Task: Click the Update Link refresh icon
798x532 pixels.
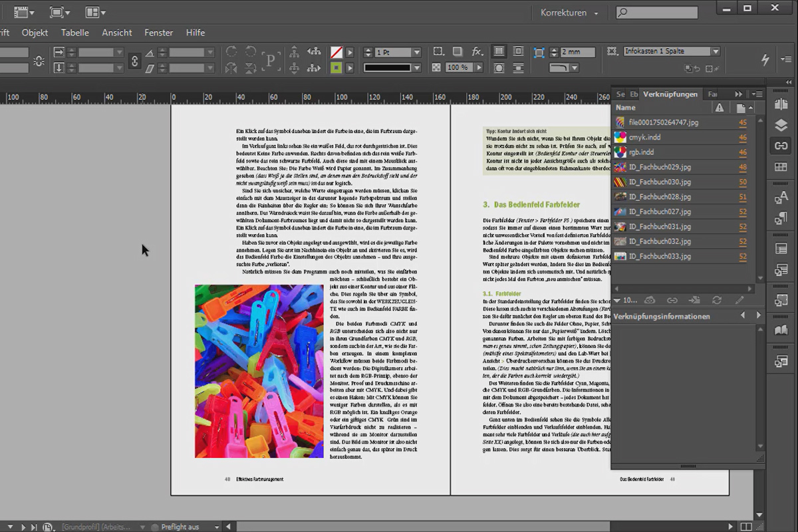Action: coord(717,301)
